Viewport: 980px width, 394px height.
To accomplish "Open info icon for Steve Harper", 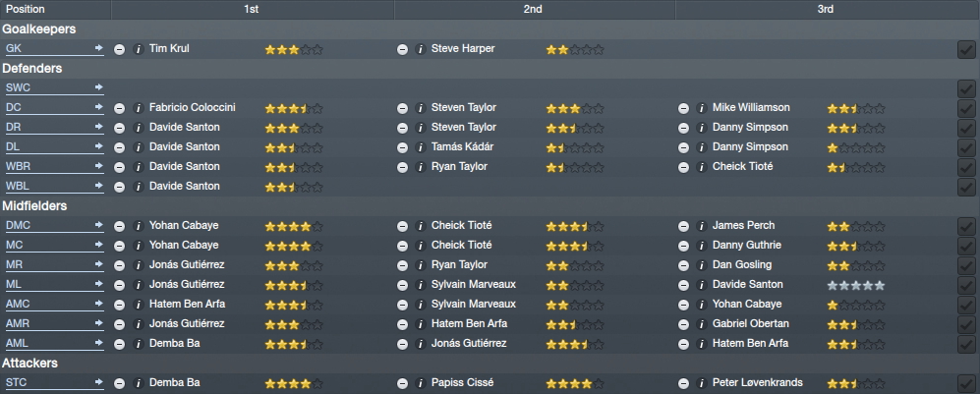I will (x=422, y=49).
